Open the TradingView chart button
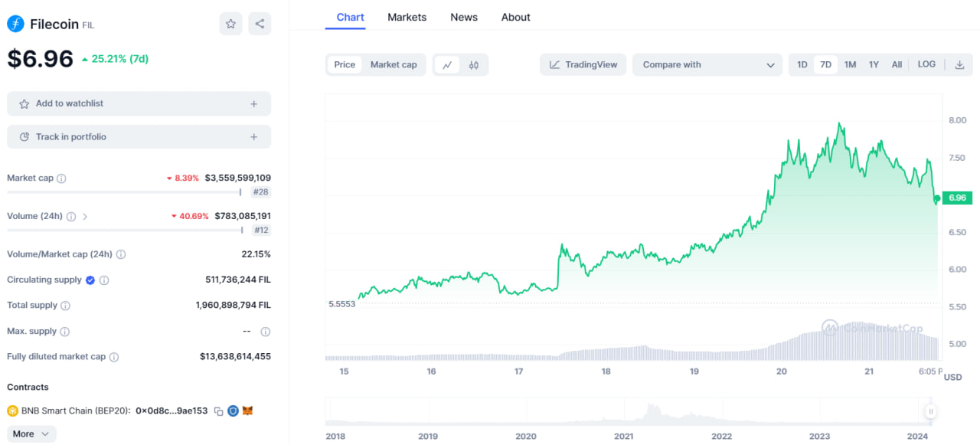Screen dimensions: 980x445 click(583, 65)
